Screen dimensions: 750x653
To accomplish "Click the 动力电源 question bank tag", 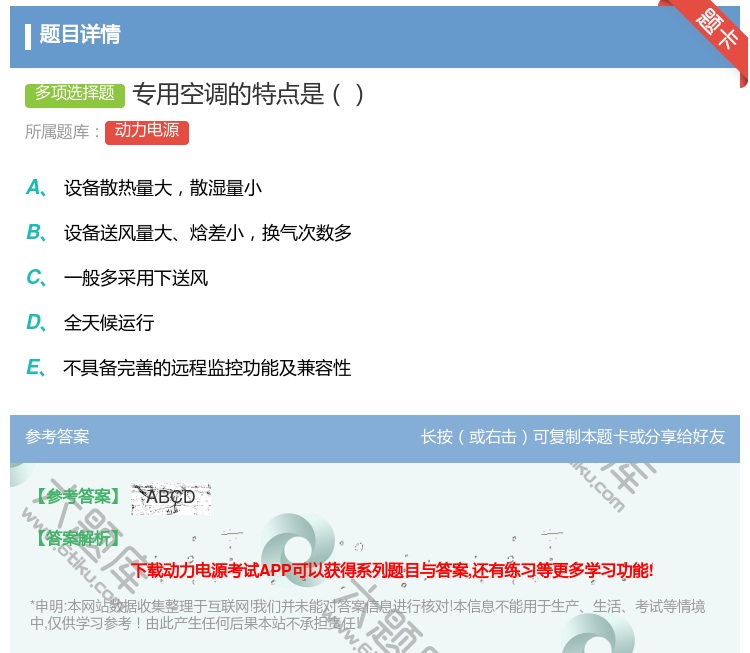I will pyautogui.click(x=147, y=132).
